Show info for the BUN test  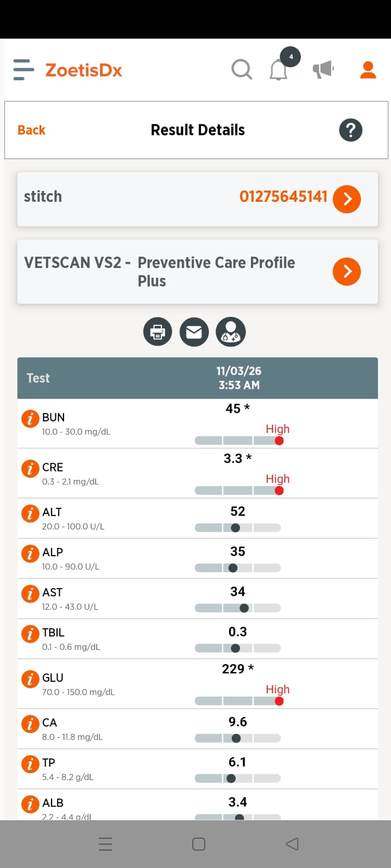point(30,419)
